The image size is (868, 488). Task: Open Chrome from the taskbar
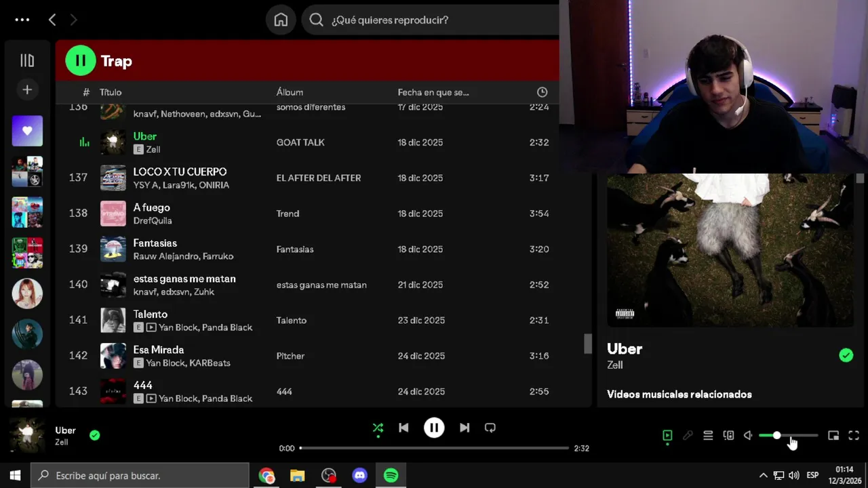pos(267,476)
